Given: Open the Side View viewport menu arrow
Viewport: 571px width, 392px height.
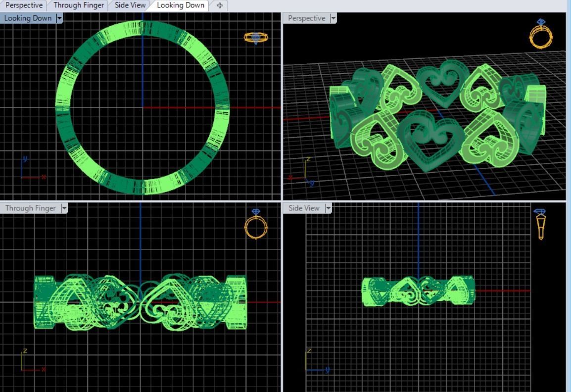Looking at the screenshot, I should (x=328, y=208).
